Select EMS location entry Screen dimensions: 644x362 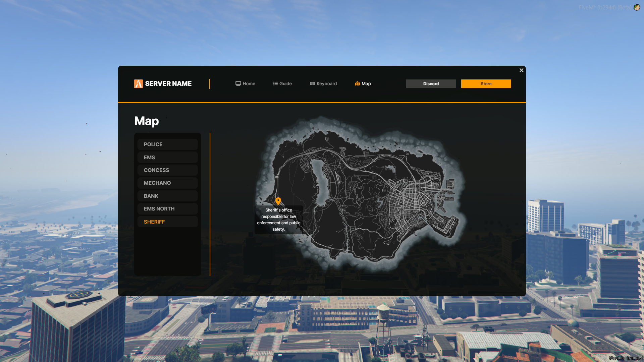(167, 158)
